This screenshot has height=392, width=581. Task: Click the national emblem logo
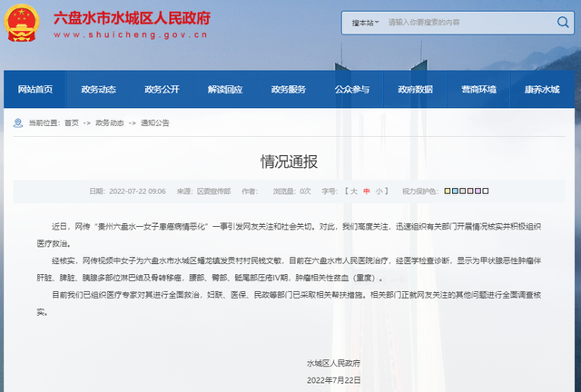click(x=22, y=23)
